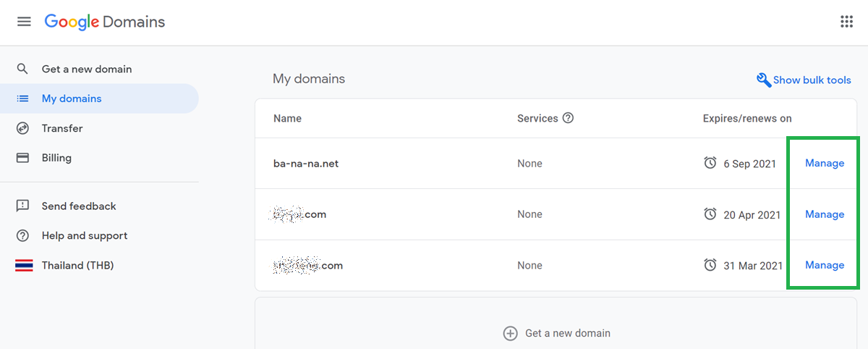Open Get a new domain in sidebar
This screenshot has width=868, height=349.
point(87,70)
